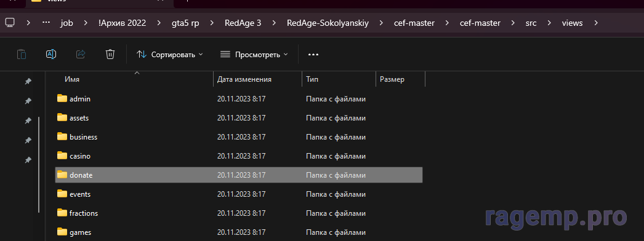The image size is (644, 241).
Task: Expand chevron after RedAge 3 breadcrumb
Action: click(x=274, y=23)
